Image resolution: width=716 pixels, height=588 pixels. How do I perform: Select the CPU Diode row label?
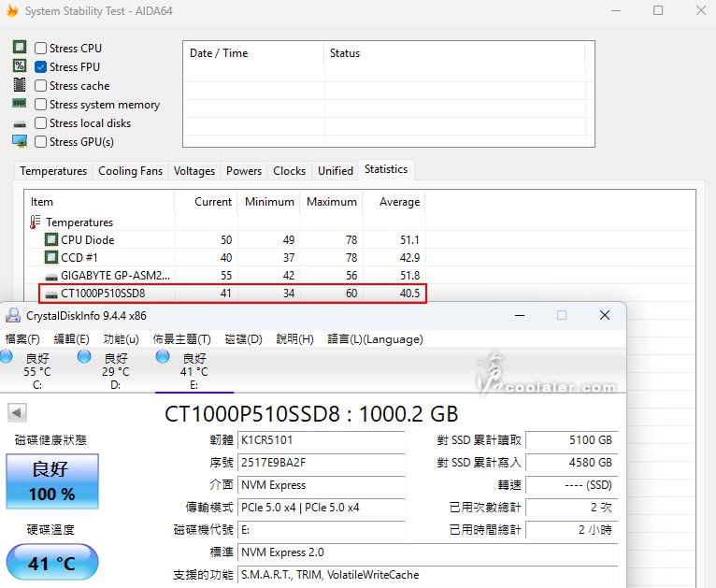[87, 240]
